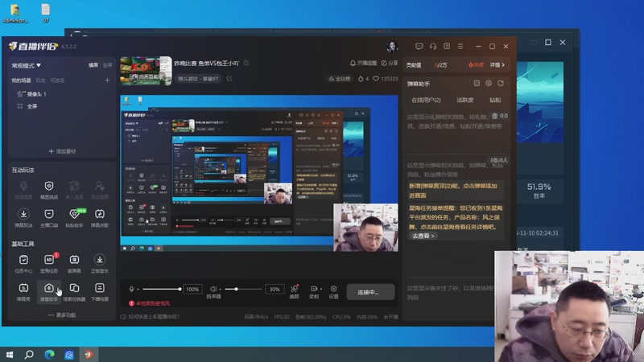Click the user avatar in title bar
Viewport: 644px width, 362px height.
tap(392, 47)
